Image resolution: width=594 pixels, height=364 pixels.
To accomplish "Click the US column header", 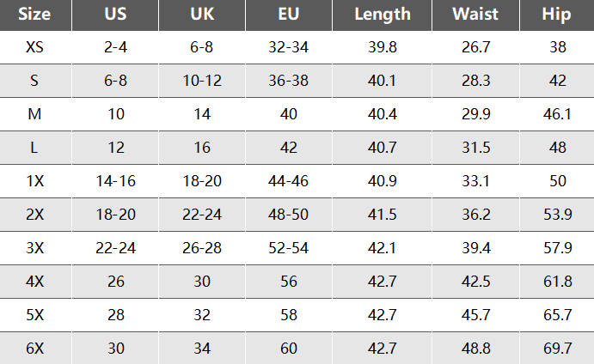I will tap(115, 15).
